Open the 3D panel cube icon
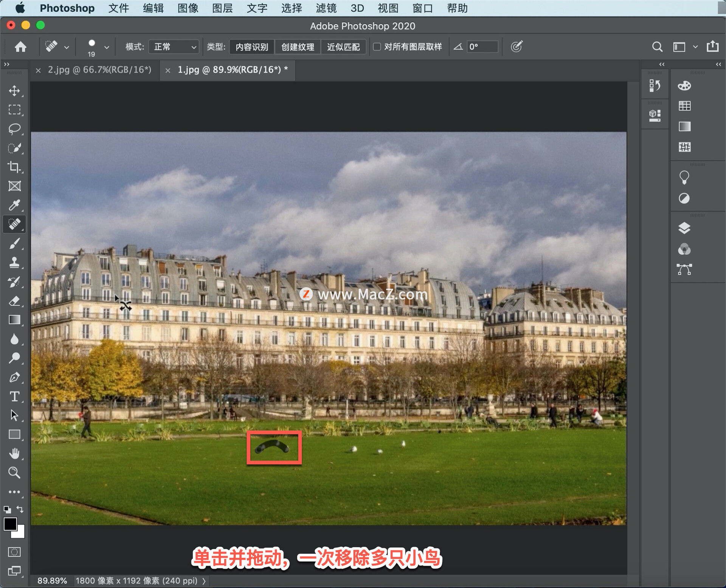This screenshot has height=588, width=726. (x=655, y=115)
